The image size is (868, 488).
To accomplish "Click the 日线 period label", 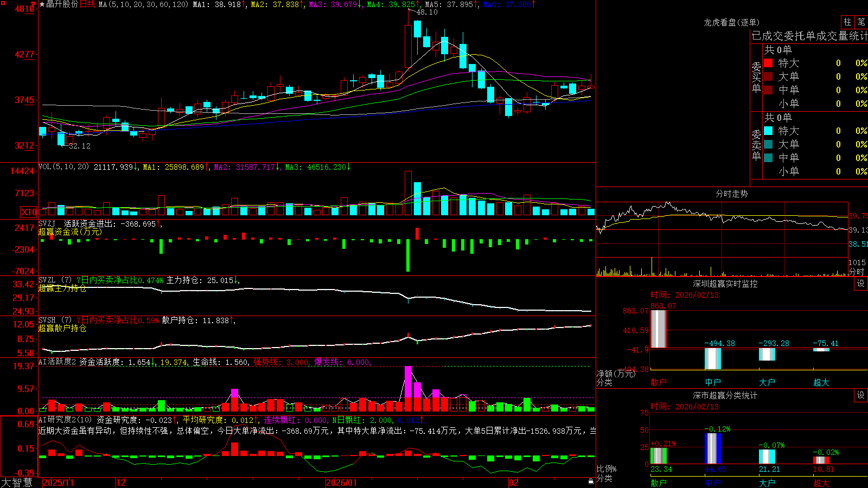I will click(x=88, y=4).
